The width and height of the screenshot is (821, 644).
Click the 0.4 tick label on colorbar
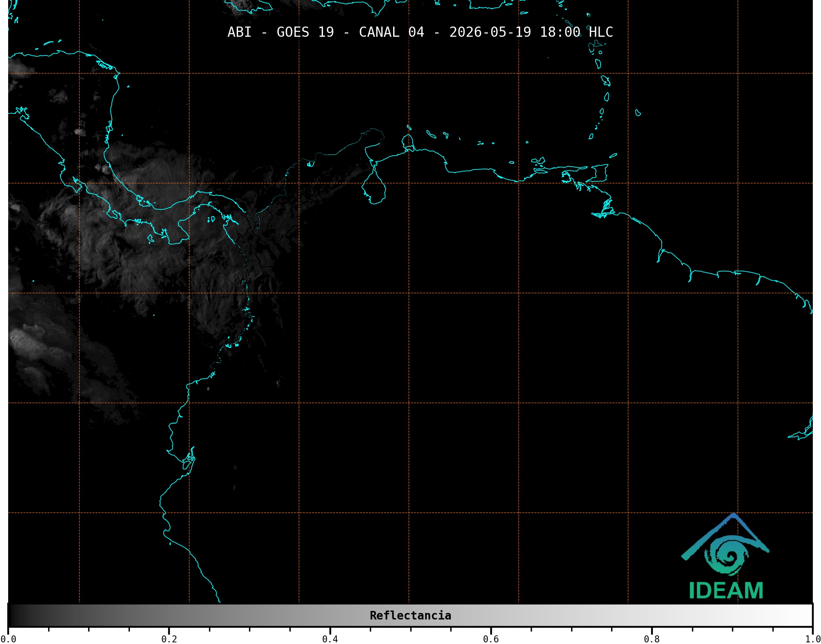(x=330, y=639)
